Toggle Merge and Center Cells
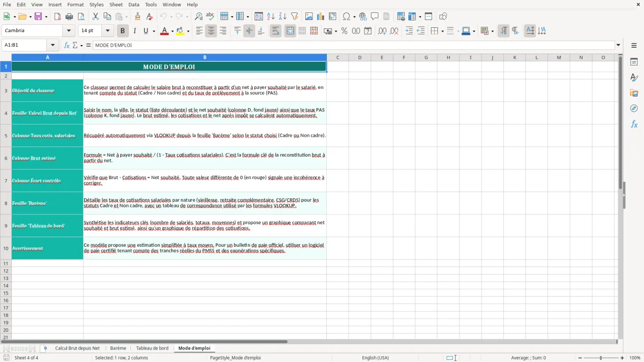 click(290, 31)
